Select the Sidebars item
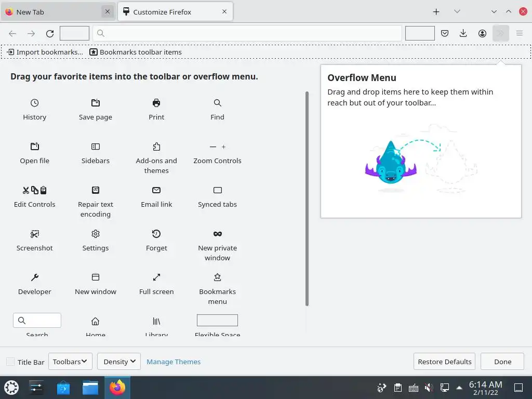 (96, 153)
